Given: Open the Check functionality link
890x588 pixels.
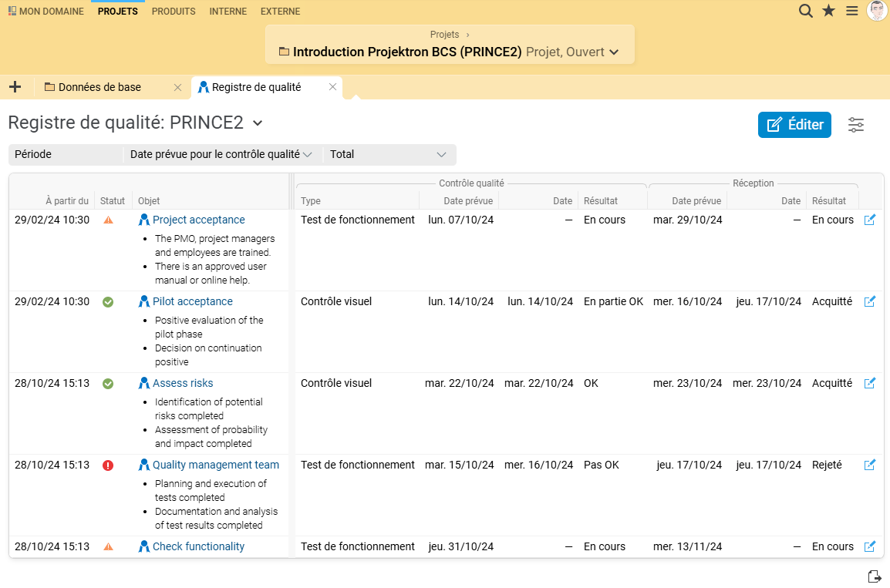Looking at the screenshot, I should point(199,546).
